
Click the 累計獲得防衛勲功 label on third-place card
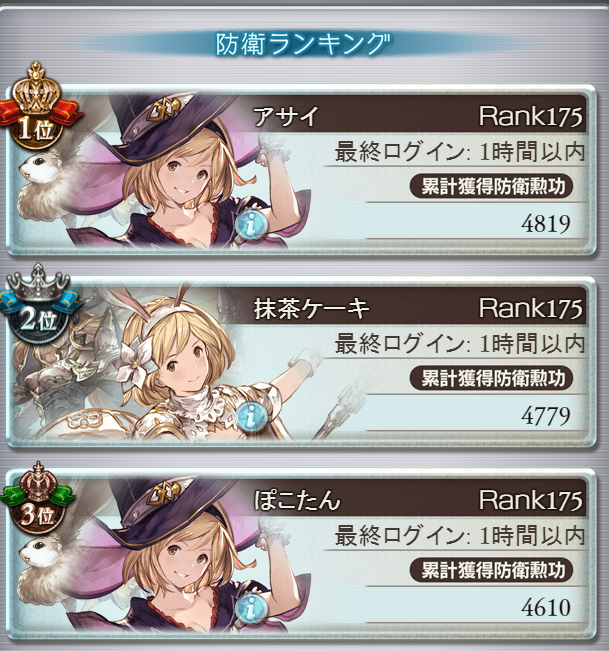(x=492, y=570)
